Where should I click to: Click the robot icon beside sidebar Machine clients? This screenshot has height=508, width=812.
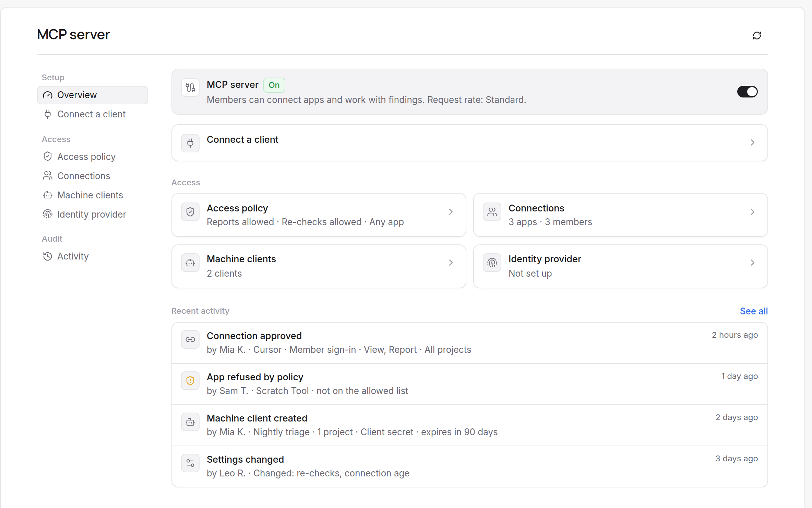click(x=48, y=195)
